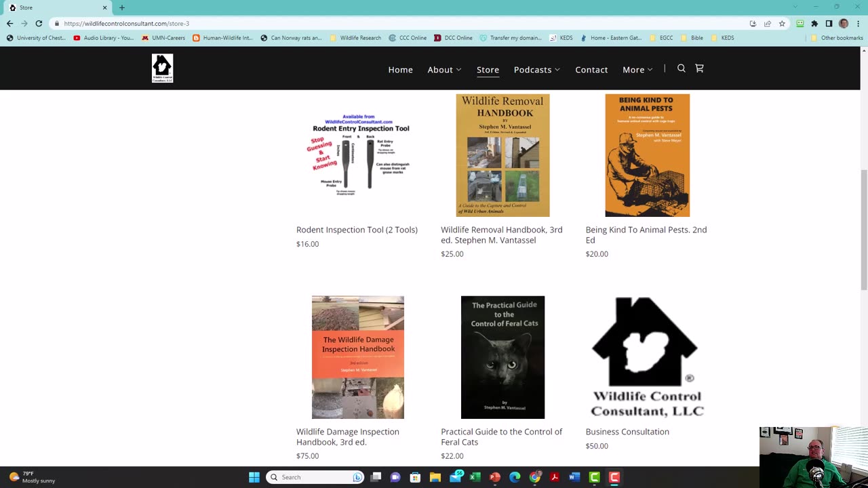
Task: Launch Word from the taskbar
Action: tap(574, 477)
